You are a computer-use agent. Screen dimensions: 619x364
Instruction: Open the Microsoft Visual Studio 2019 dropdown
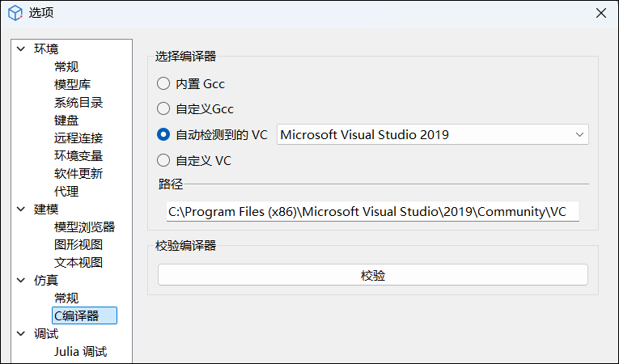(x=432, y=135)
